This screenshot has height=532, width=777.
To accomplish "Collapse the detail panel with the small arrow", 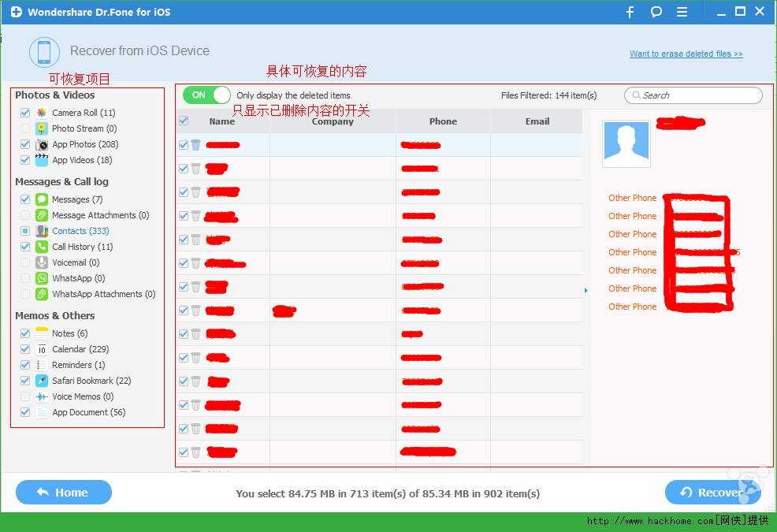I will point(586,291).
